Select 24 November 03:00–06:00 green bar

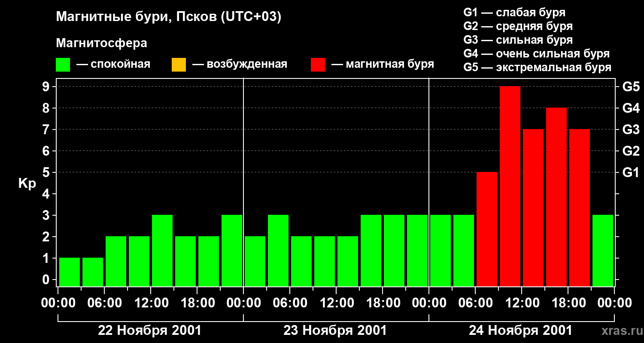click(464, 250)
